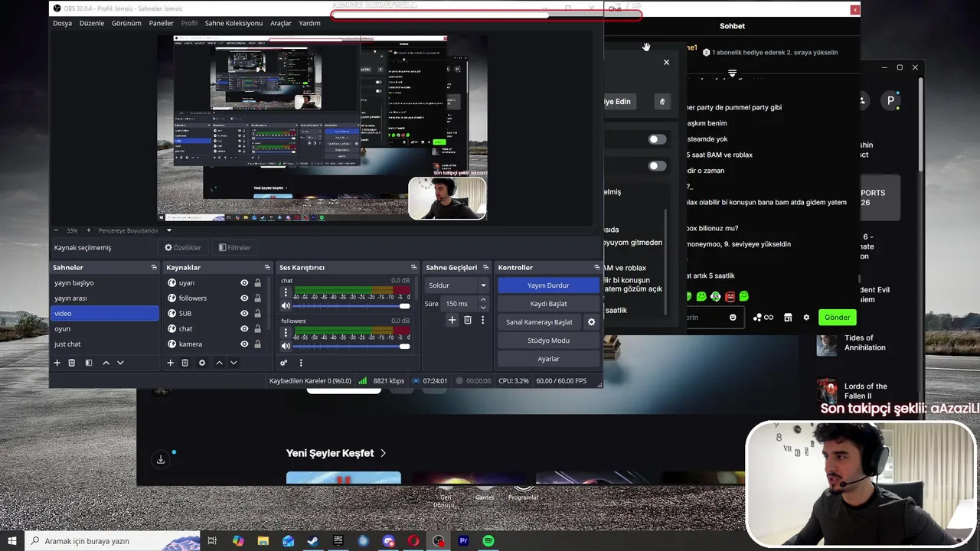Toggle visibility of the uyarı source

coord(244,282)
